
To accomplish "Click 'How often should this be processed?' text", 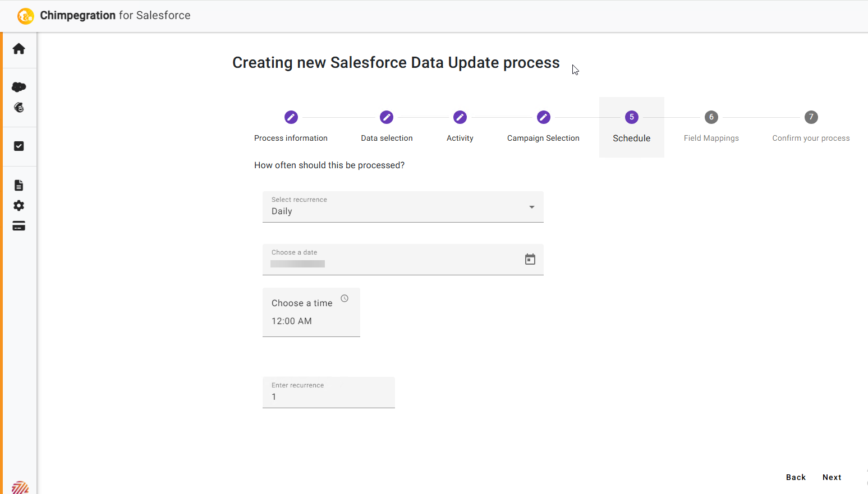I will (x=329, y=165).
